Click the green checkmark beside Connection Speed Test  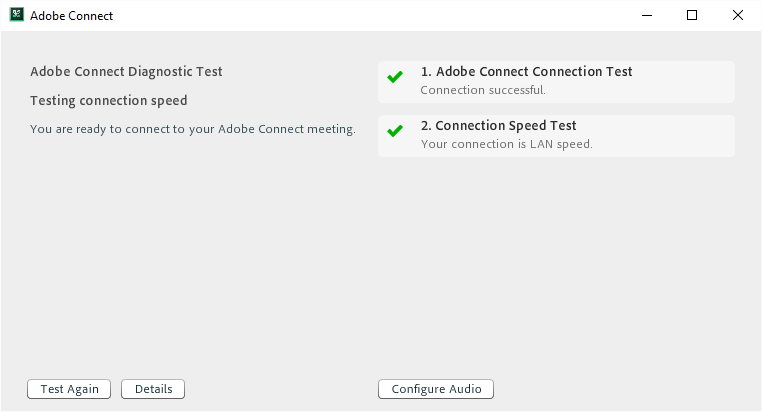395,131
